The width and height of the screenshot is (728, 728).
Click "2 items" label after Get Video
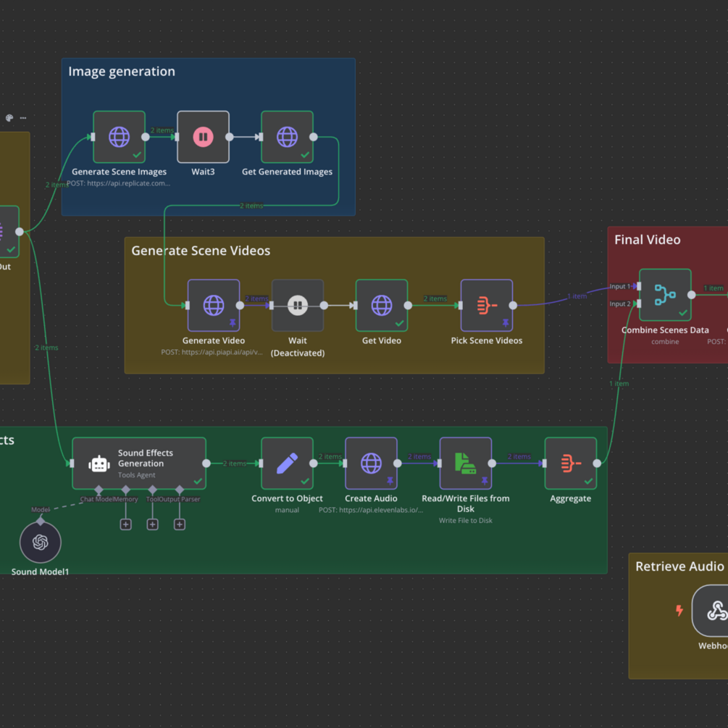pos(435,298)
